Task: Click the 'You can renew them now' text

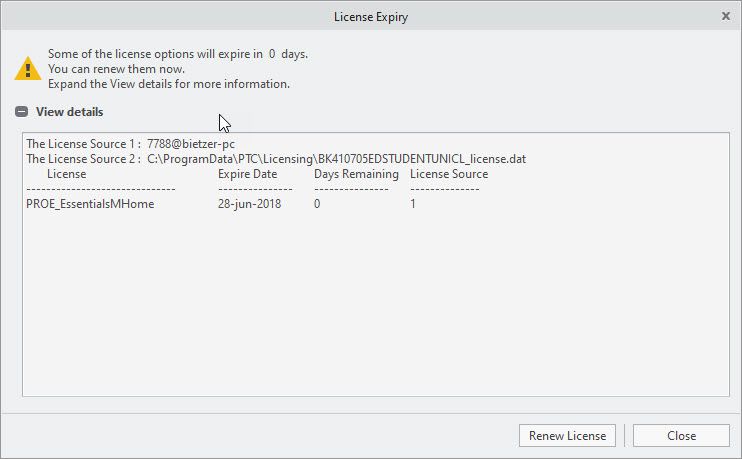Action: click(116, 69)
